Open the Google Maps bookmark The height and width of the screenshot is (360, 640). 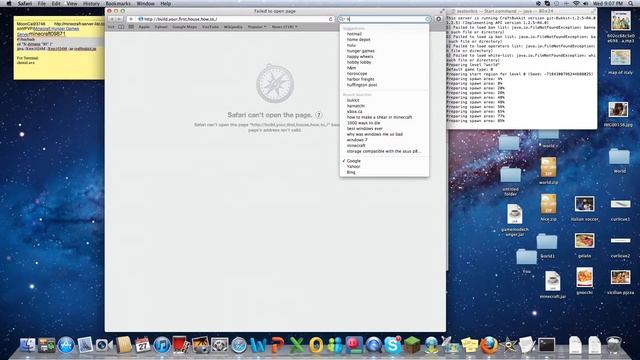[184, 27]
